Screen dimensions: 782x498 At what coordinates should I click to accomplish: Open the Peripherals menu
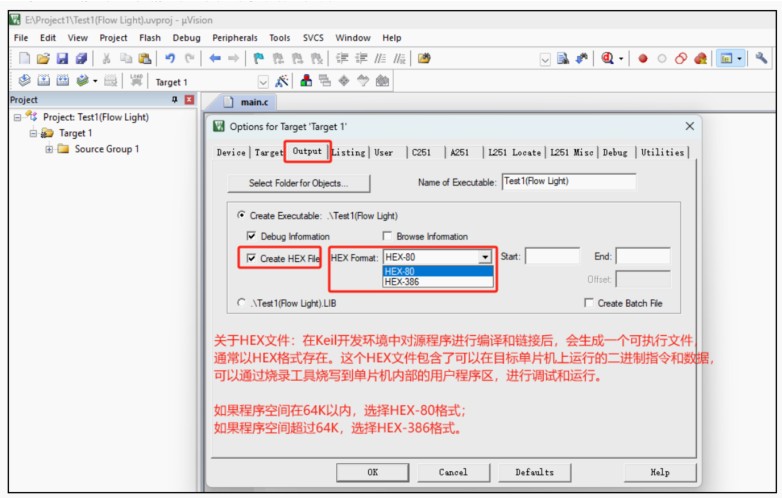tap(234, 38)
